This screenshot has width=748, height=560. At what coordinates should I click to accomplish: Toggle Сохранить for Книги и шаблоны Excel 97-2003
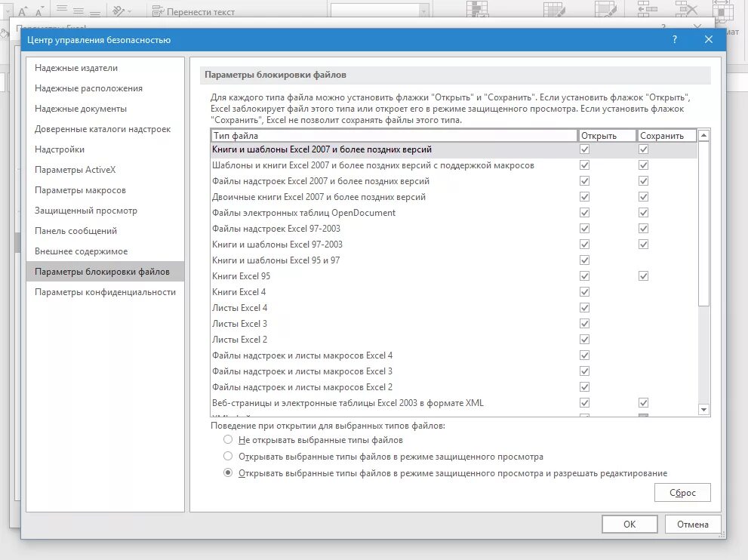(x=644, y=245)
